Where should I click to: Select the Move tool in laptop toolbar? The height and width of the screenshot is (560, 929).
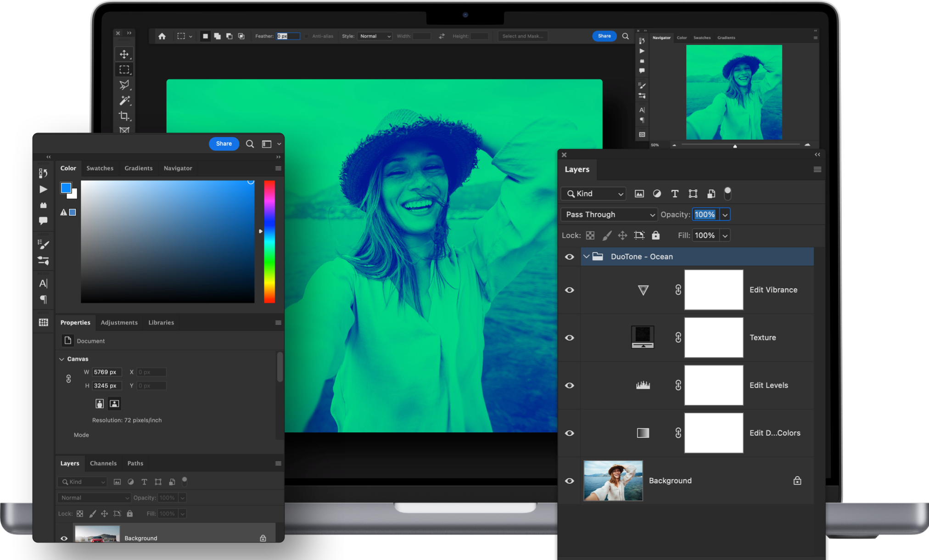(124, 54)
